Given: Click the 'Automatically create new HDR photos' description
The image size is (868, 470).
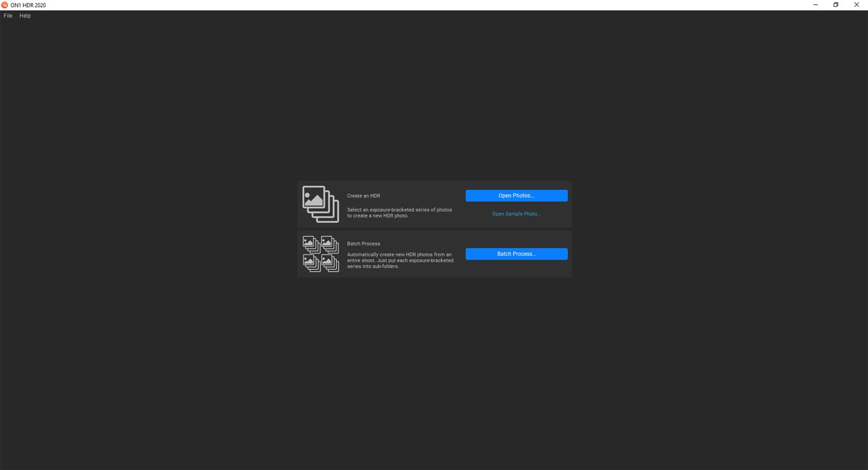Looking at the screenshot, I should pyautogui.click(x=400, y=260).
